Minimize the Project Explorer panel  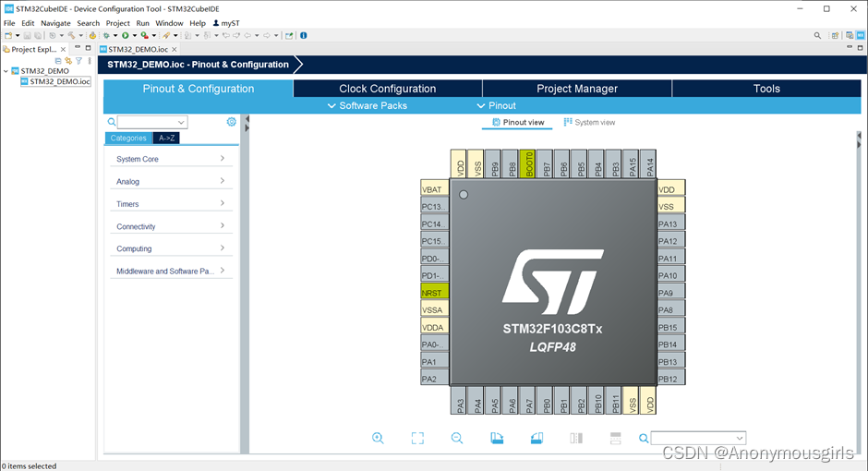click(78, 48)
